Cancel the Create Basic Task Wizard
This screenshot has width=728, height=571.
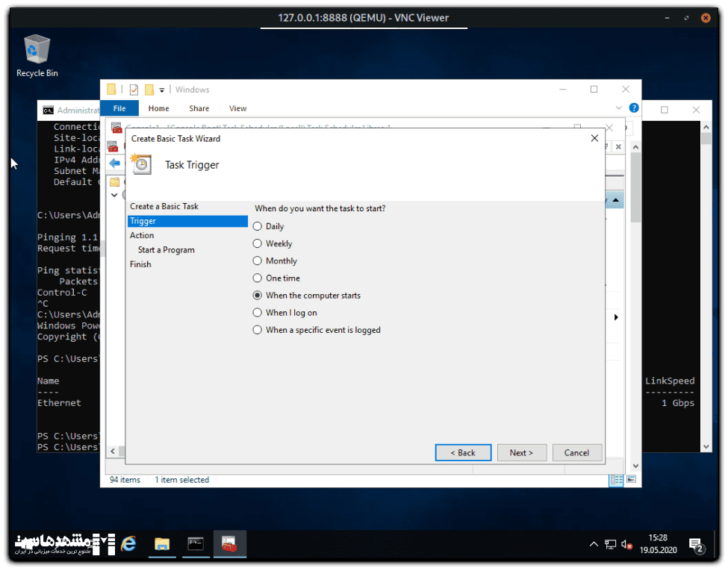click(x=576, y=452)
